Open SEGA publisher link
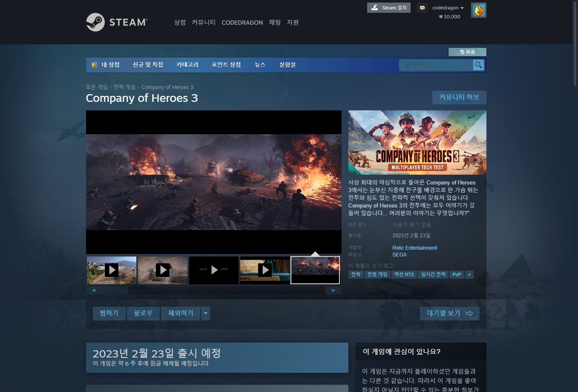Image resolution: width=578 pixels, height=392 pixels. pos(400,255)
